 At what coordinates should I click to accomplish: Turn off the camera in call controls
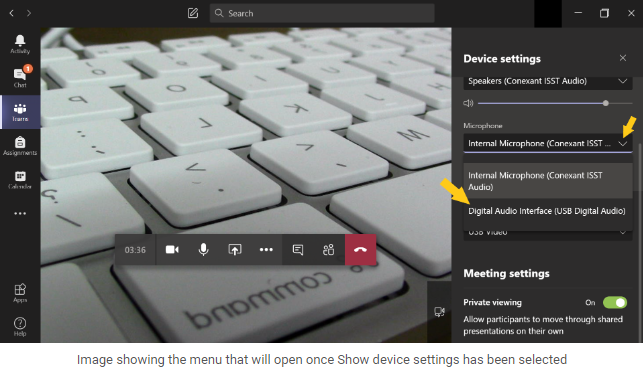[172, 250]
